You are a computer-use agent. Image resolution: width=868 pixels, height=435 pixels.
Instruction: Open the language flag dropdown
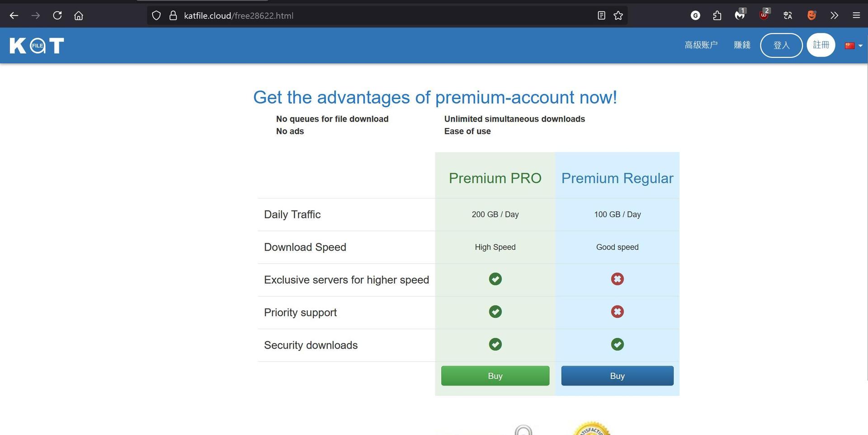coord(853,46)
